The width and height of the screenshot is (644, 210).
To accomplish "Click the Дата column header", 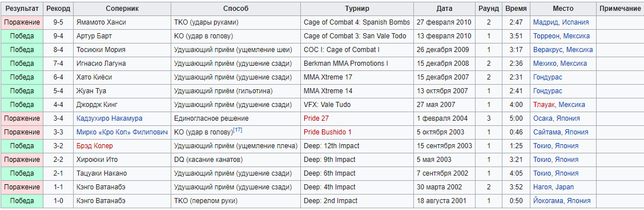I will pos(444,9).
